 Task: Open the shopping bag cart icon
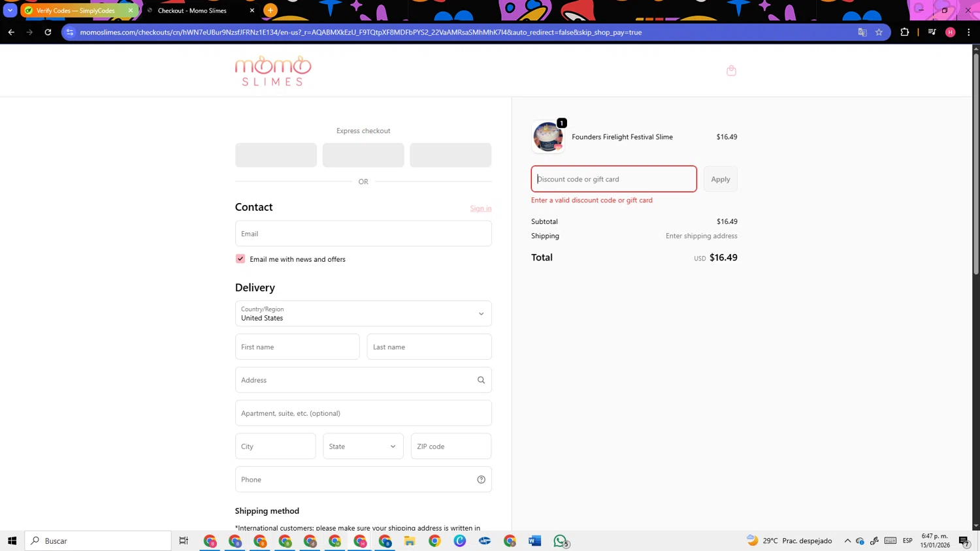click(x=731, y=71)
